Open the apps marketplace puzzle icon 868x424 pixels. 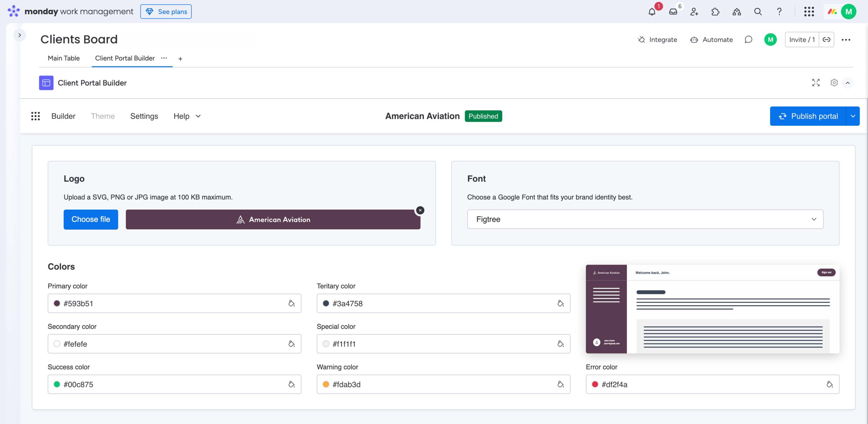point(715,12)
